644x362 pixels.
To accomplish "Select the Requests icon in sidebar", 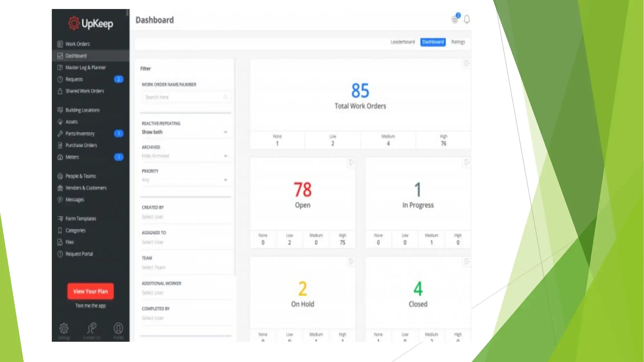I will (x=60, y=79).
